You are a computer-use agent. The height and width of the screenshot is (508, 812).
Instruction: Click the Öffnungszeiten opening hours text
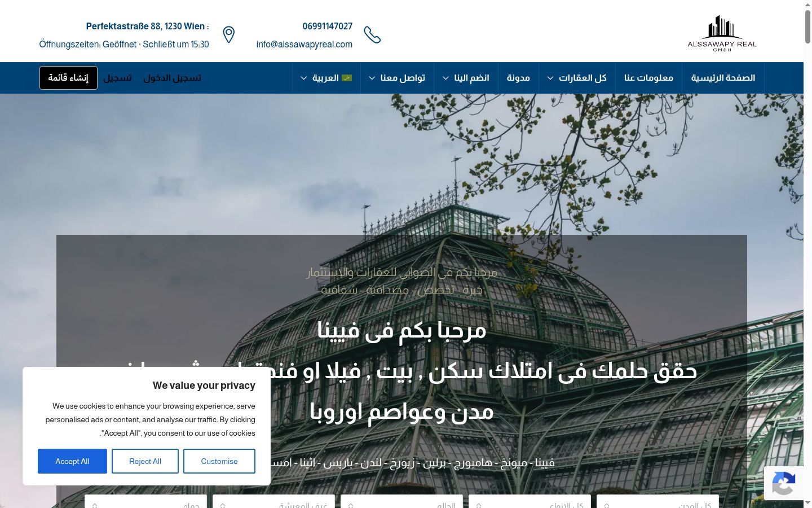(124, 44)
